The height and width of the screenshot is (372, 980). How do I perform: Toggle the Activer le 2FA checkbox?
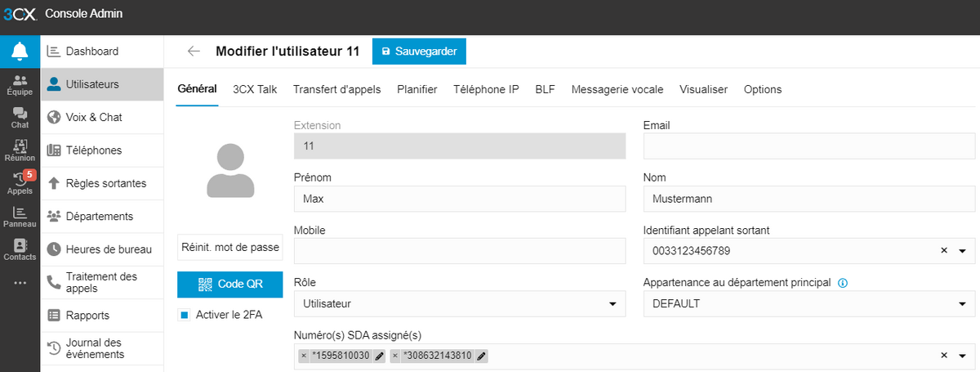(x=185, y=315)
